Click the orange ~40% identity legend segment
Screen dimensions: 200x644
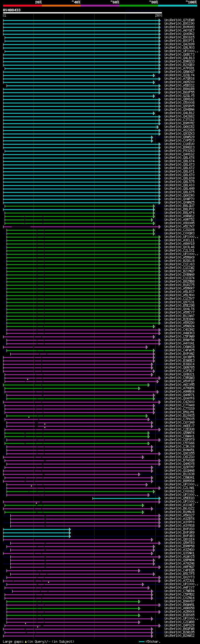pyautogui.click(x=61, y=5)
